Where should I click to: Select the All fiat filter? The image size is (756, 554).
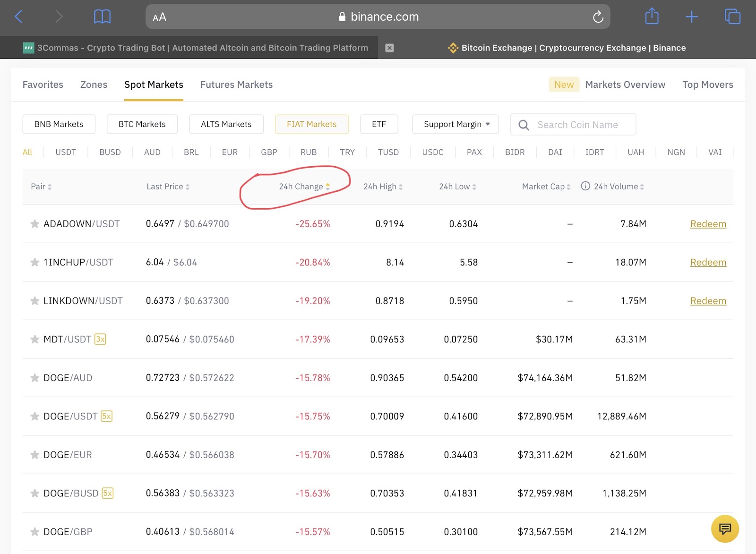pos(27,152)
